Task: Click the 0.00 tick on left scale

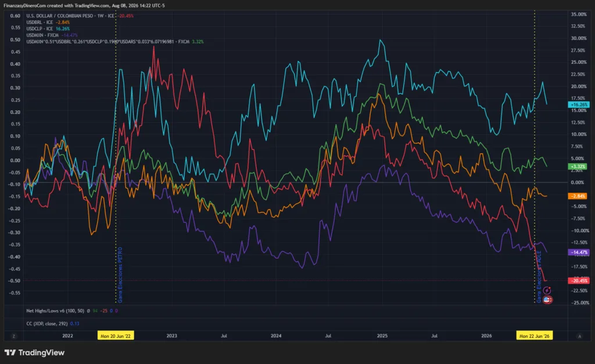Action: [15, 160]
